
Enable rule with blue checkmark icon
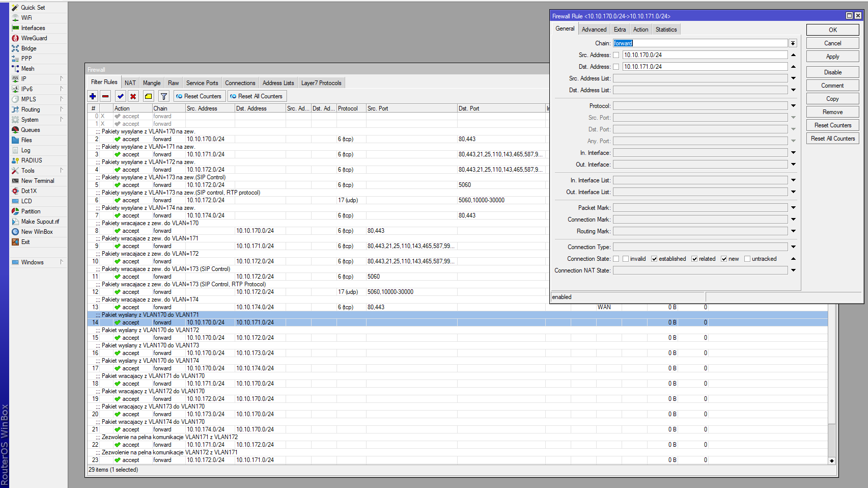(121, 96)
